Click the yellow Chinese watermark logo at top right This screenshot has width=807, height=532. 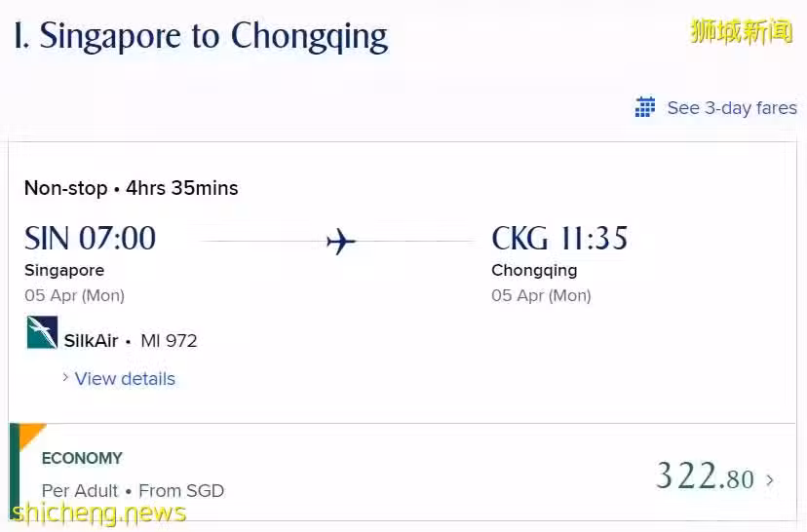click(741, 32)
